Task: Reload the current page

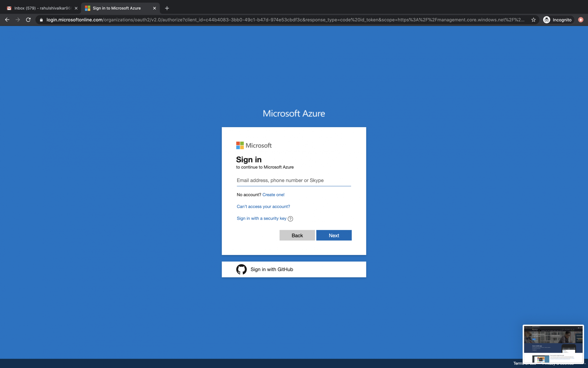Action: point(28,20)
